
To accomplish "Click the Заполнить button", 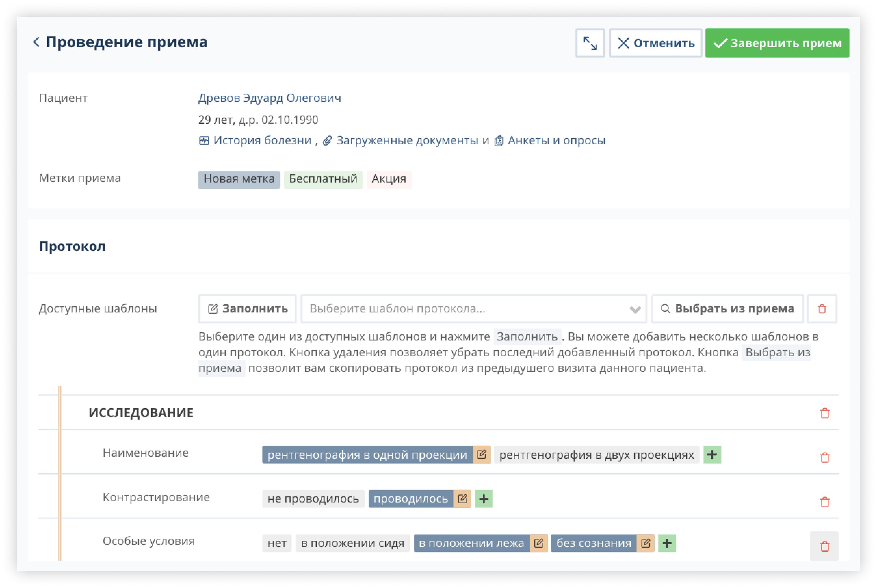I will tap(247, 308).
